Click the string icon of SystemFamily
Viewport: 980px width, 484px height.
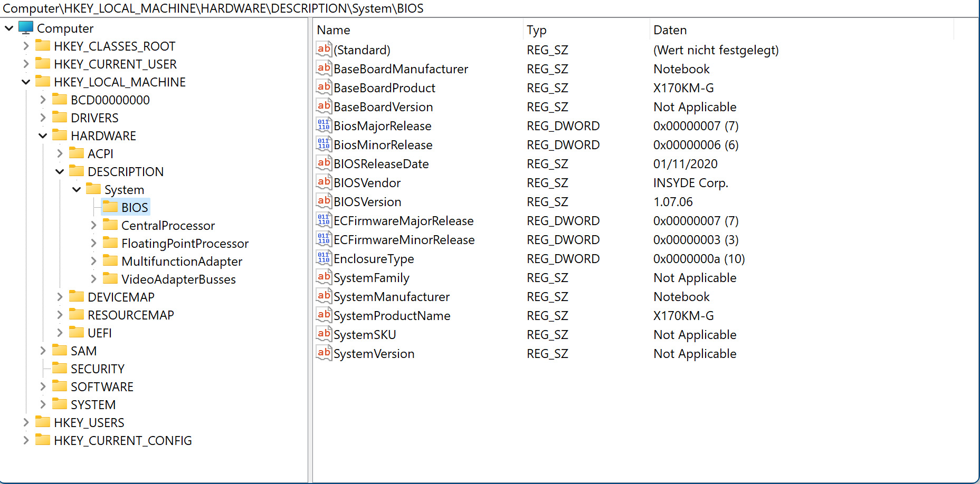(x=324, y=277)
